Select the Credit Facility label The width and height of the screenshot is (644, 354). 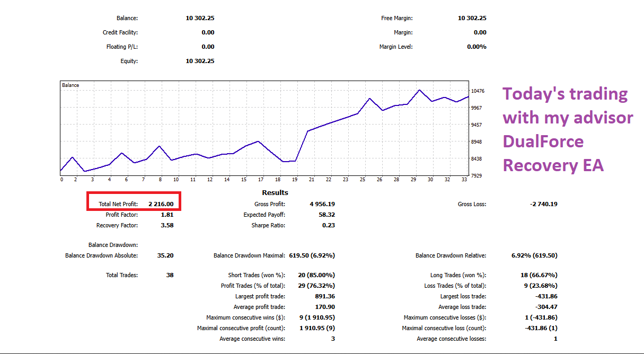[120, 32]
